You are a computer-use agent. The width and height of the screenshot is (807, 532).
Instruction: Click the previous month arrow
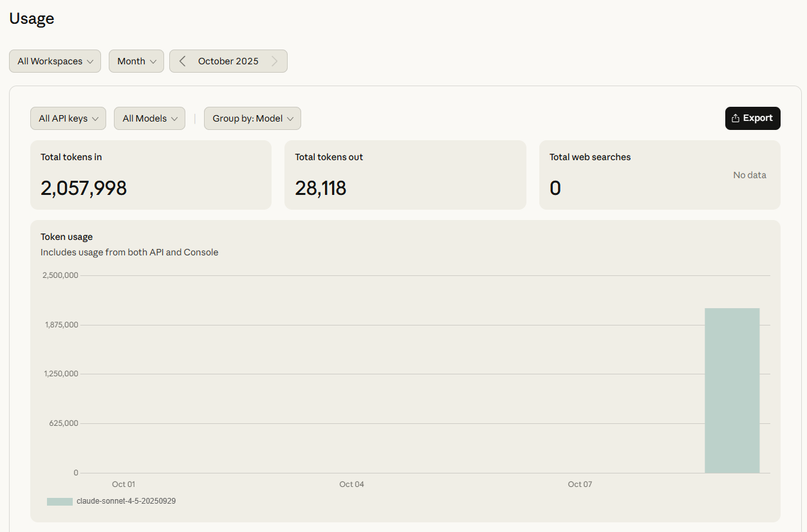coord(183,61)
